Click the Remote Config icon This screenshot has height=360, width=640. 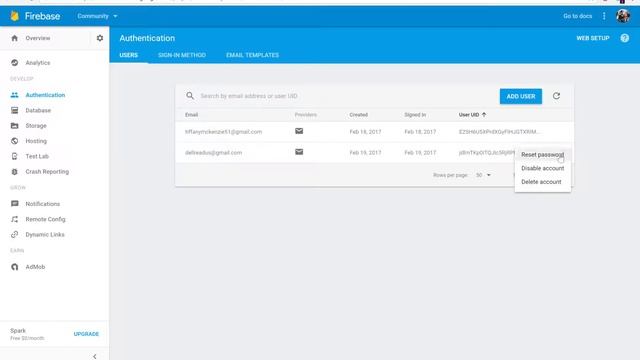pos(15,219)
